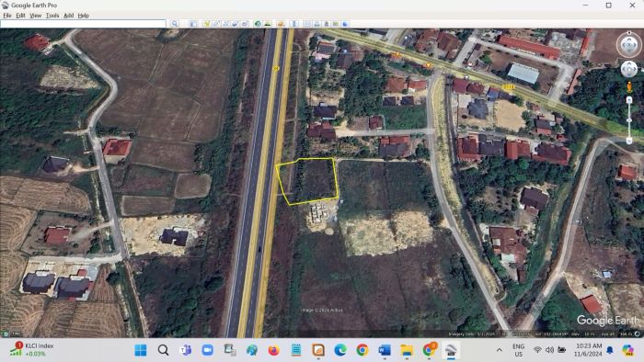Click look-right arrow on the Look joystick
The width and height of the screenshot is (644, 362).
[x=635, y=45]
